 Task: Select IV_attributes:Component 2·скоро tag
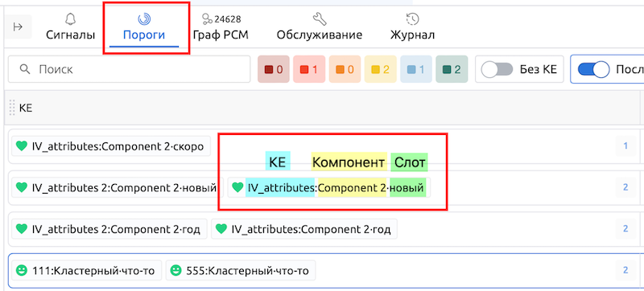111,146
